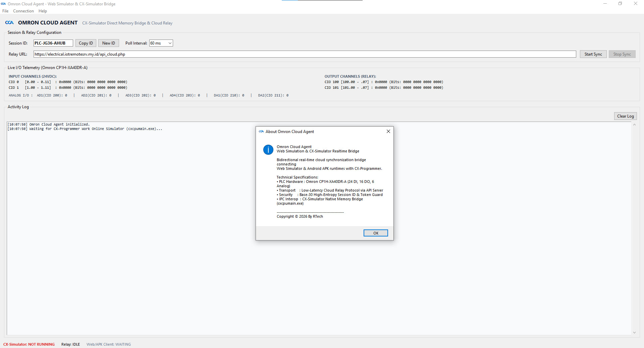Click the blue info icon in About dialog
This screenshot has width=644, height=348.
[x=268, y=150]
